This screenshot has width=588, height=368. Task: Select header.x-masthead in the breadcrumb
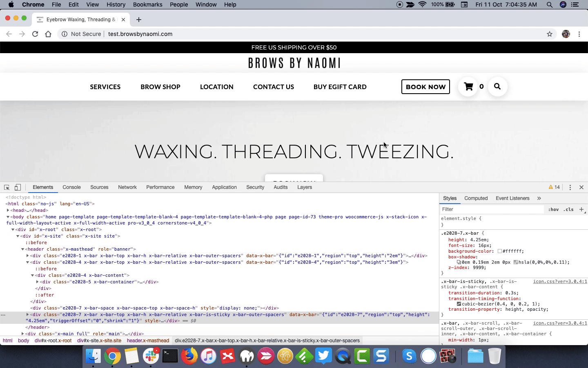coord(148,341)
